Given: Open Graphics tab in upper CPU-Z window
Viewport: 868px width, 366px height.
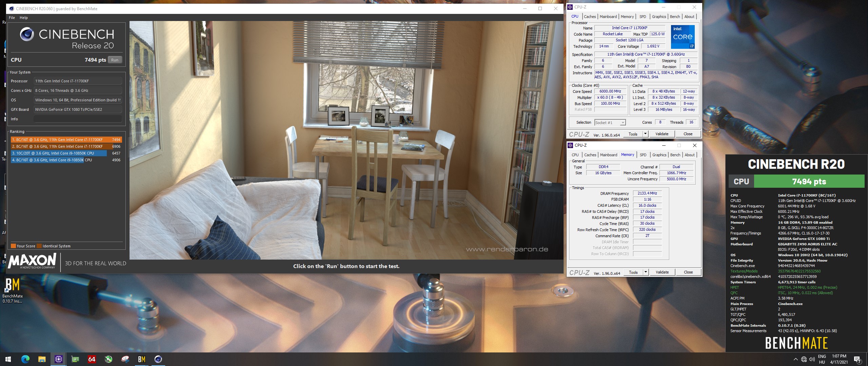Looking at the screenshot, I should pos(659,17).
